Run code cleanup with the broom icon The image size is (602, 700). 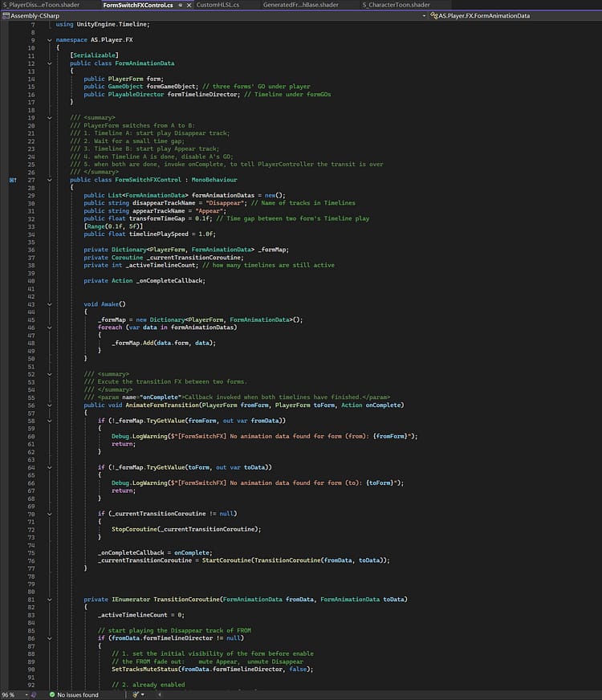[x=136, y=694]
